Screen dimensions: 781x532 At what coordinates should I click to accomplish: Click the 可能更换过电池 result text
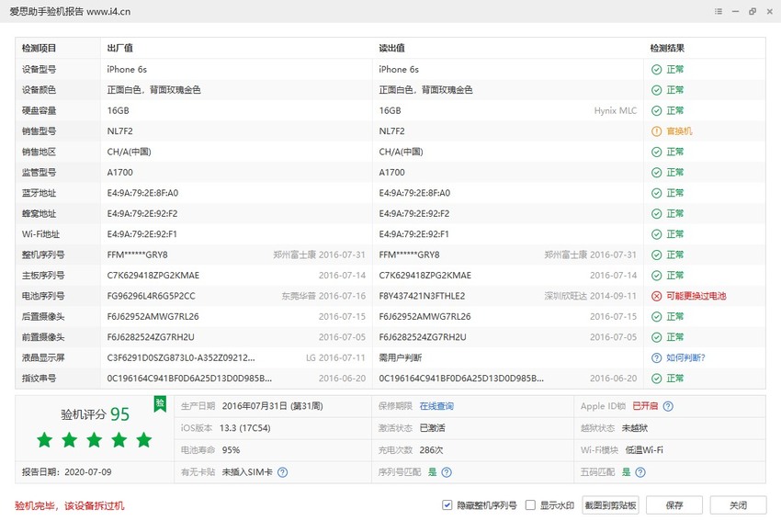click(x=696, y=297)
